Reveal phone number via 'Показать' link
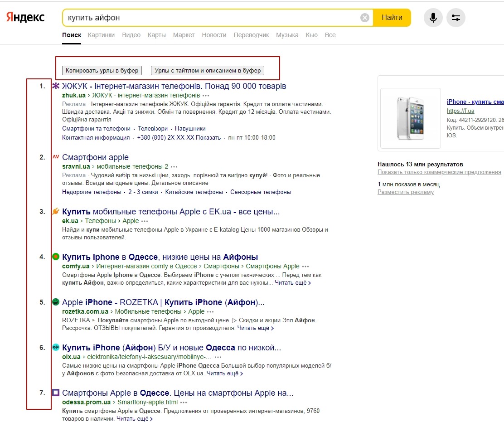504x422 pixels. coord(208,137)
